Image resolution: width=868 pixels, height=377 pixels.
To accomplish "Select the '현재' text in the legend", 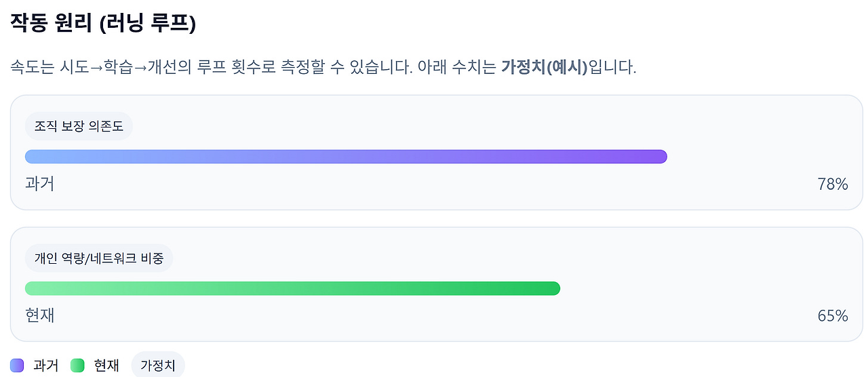I will tap(106, 365).
